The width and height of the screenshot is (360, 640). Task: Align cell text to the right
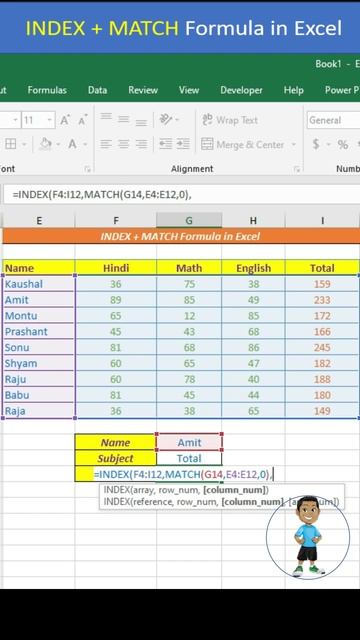(x=141, y=144)
